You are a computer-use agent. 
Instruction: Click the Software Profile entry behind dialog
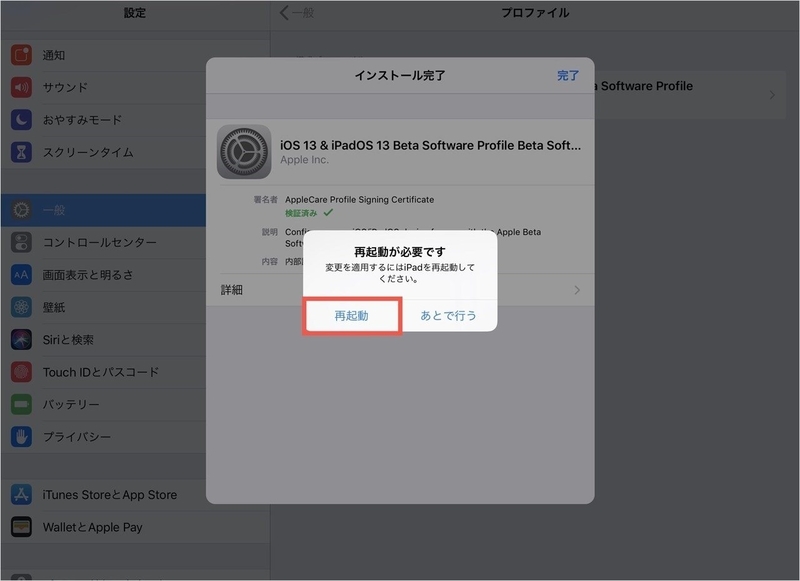coord(690,95)
